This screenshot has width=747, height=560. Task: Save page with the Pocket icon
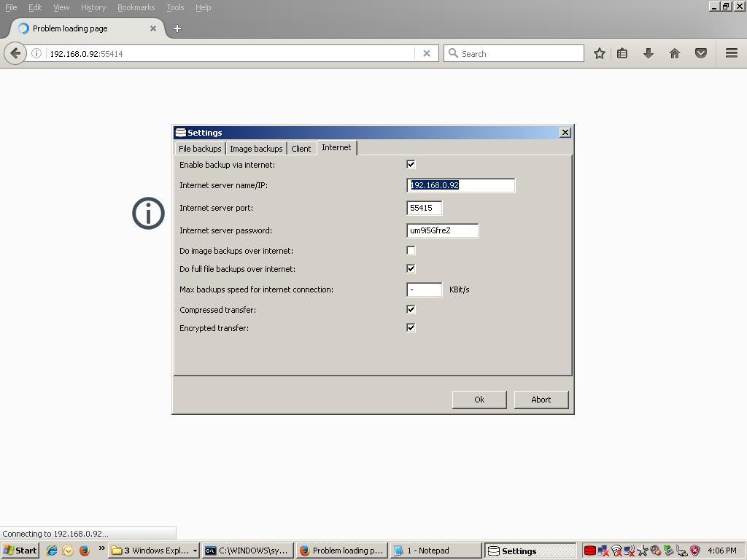click(x=700, y=52)
